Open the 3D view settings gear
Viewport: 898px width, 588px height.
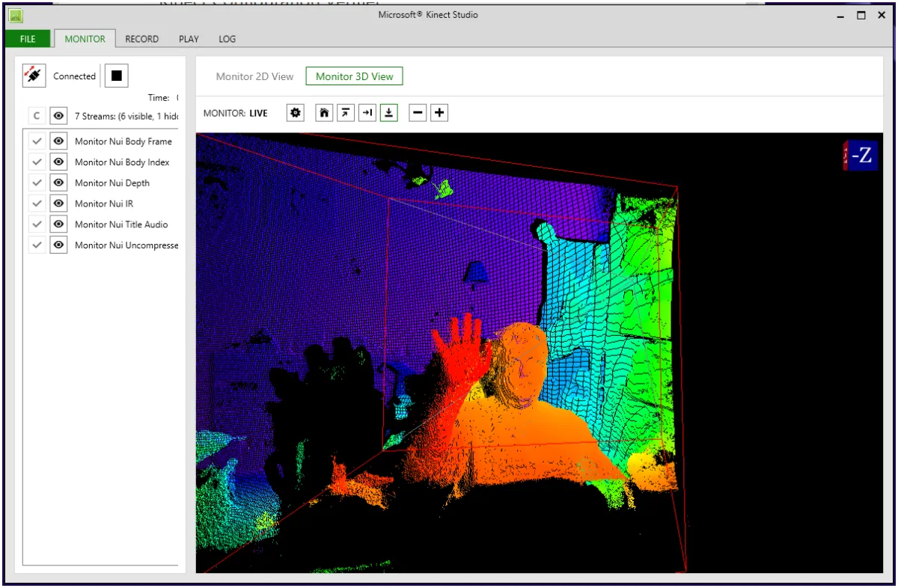coord(296,113)
